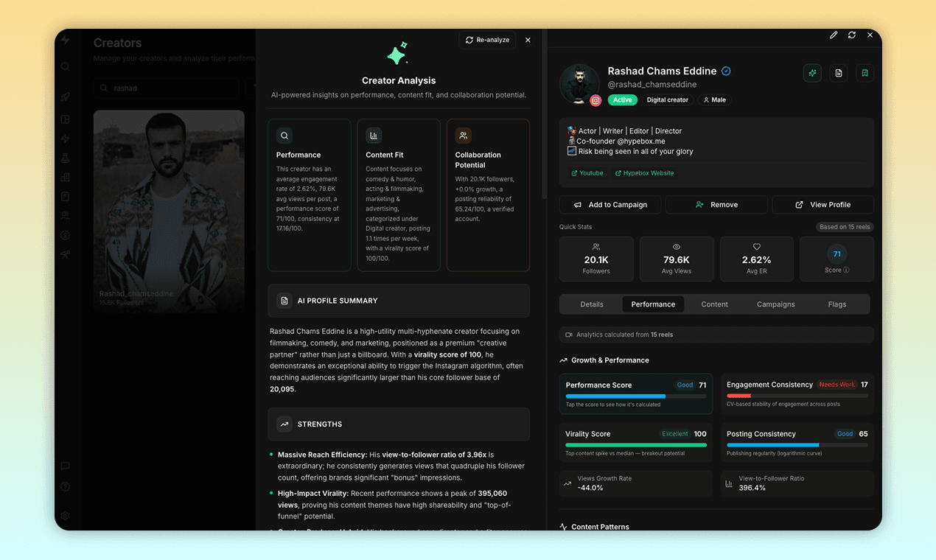Click the pencil edit icon
The image size is (936, 560).
tap(834, 35)
